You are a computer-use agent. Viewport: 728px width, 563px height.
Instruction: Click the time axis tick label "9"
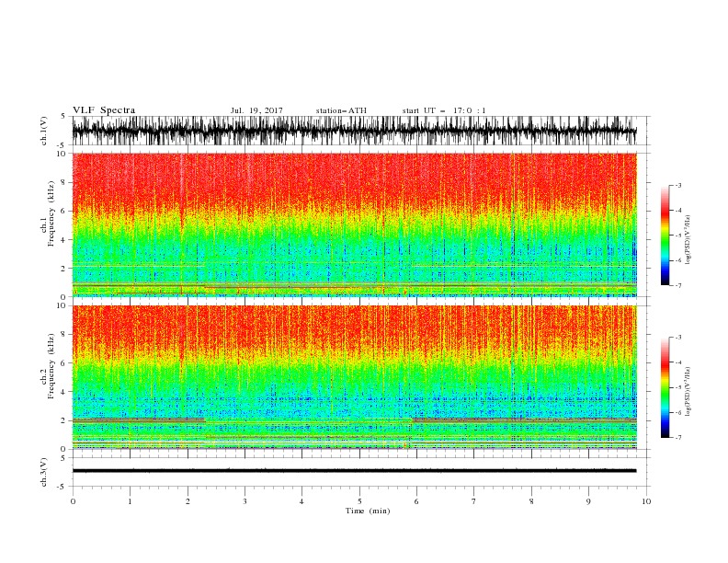pos(588,501)
